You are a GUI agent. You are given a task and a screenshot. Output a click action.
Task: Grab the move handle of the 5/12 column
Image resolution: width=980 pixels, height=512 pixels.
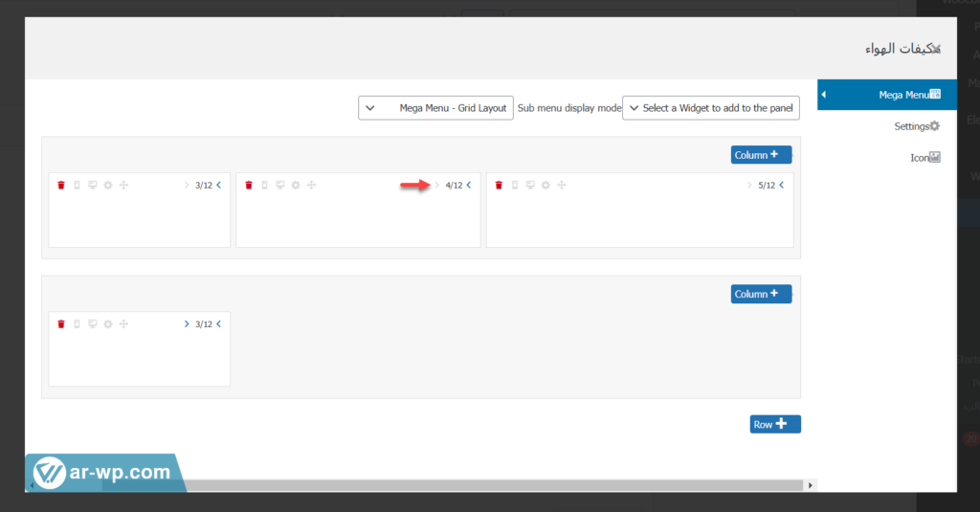coord(562,185)
